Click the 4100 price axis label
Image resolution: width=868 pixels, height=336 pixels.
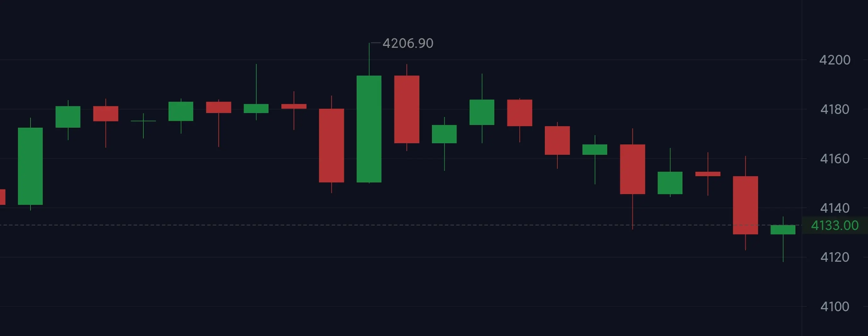[835, 307]
